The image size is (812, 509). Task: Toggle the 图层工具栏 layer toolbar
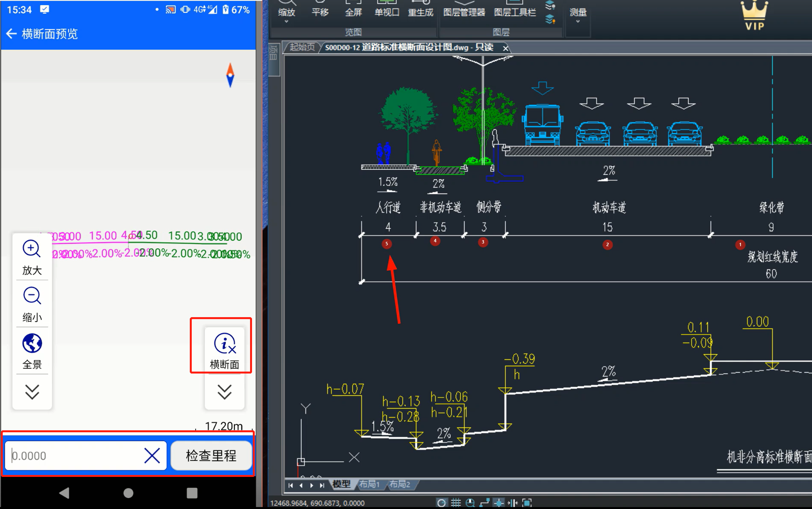(x=515, y=9)
